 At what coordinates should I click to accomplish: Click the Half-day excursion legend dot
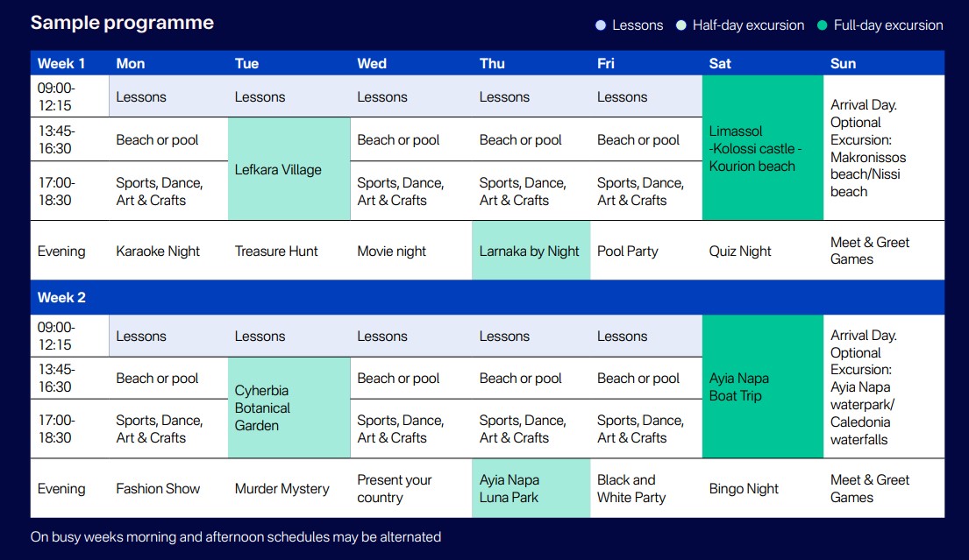[681, 25]
